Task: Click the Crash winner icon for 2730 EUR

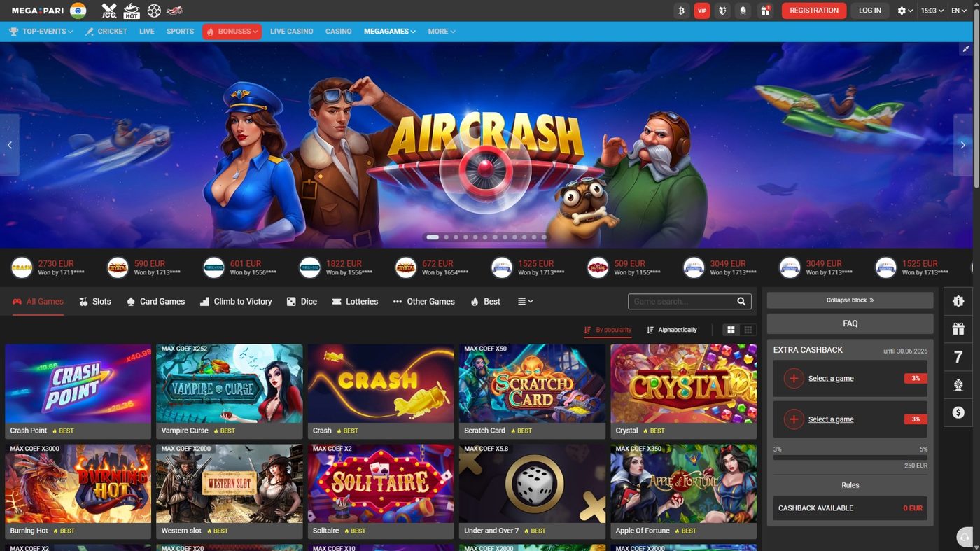Action: pos(22,267)
